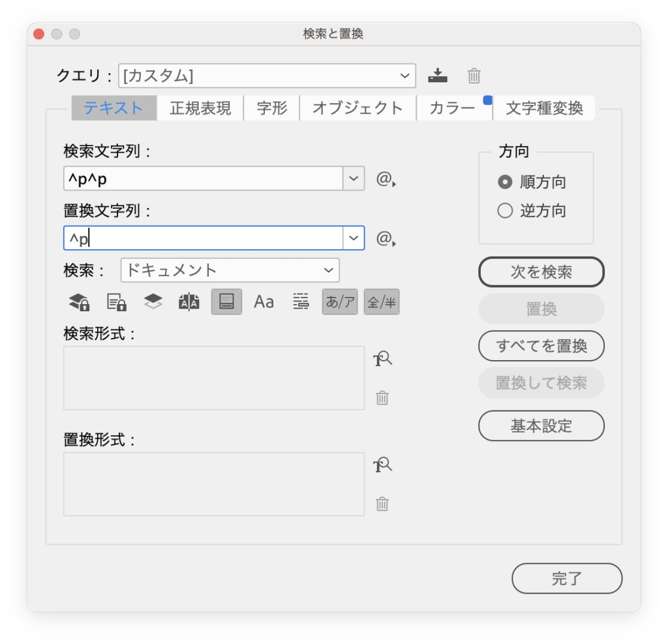The image size is (668, 644).
Task: Toggle case sensitive Aa icon
Action: tap(264, 302)
